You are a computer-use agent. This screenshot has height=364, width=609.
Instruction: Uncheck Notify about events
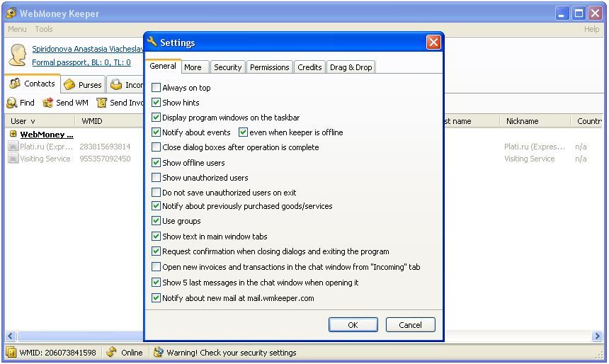coord(156,132)
